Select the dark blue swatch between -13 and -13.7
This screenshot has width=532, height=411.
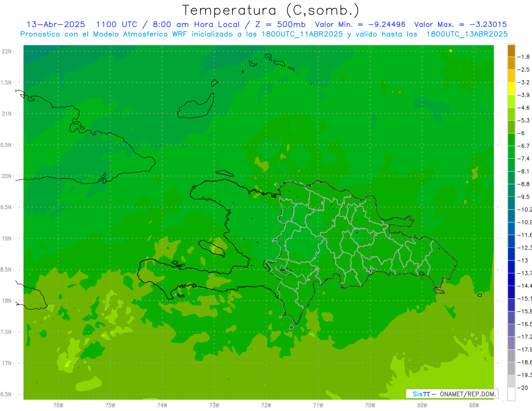tap(511, 266)
